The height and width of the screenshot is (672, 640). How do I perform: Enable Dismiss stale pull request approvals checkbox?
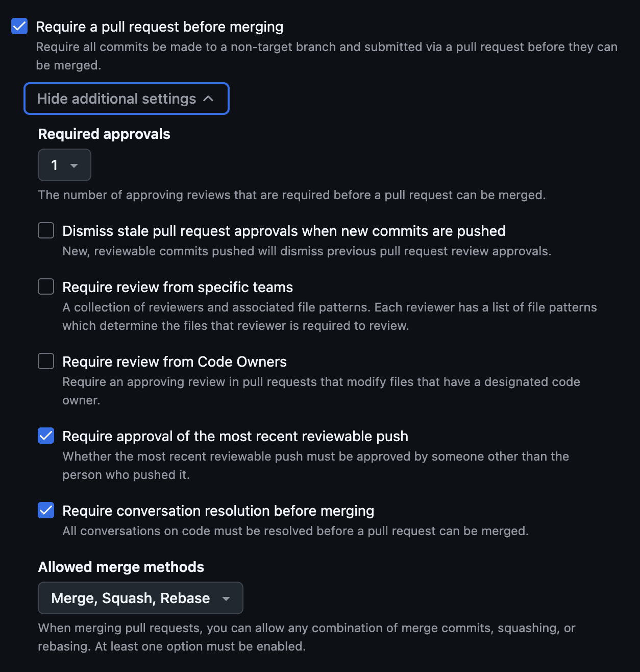[x=46, y=230]
